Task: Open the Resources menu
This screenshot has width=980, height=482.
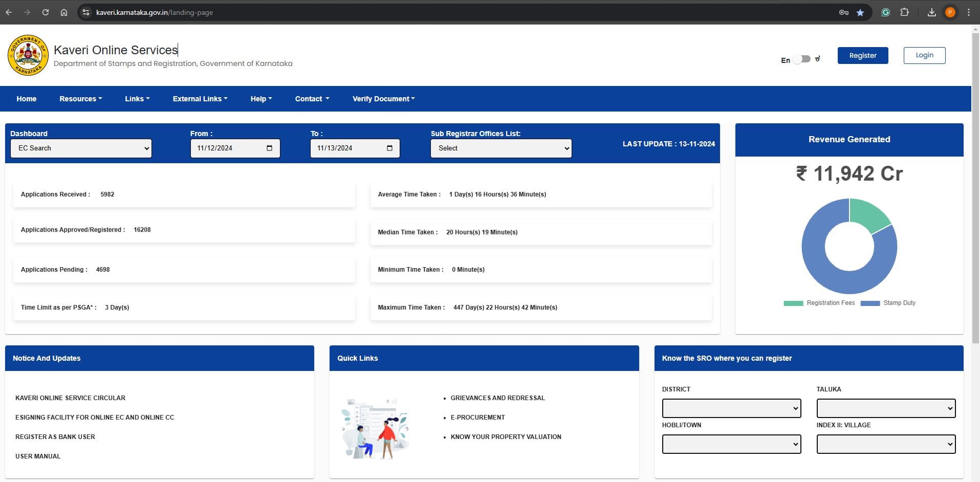Action: click(80, 99)
